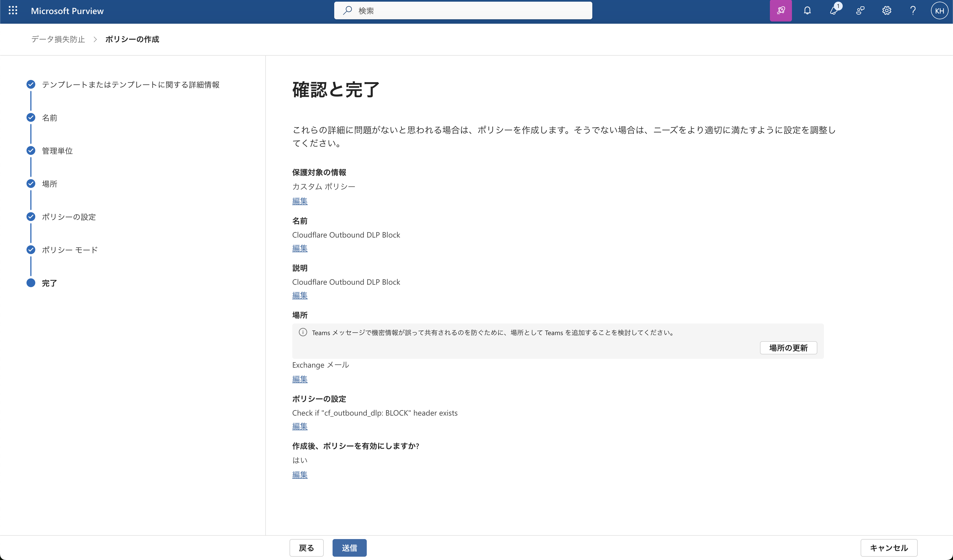953x560 pixels.
Task: Click the purple rocket icon in header
Action: 781,10
